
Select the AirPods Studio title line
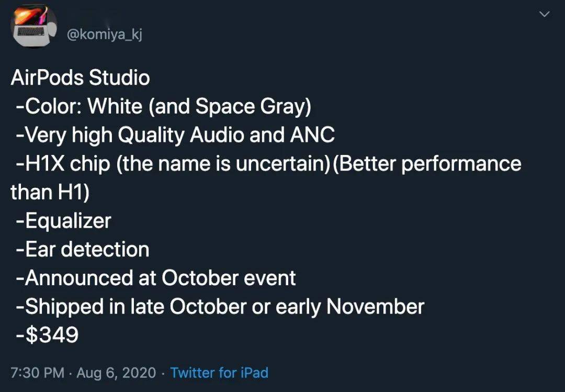coord(80,77)
